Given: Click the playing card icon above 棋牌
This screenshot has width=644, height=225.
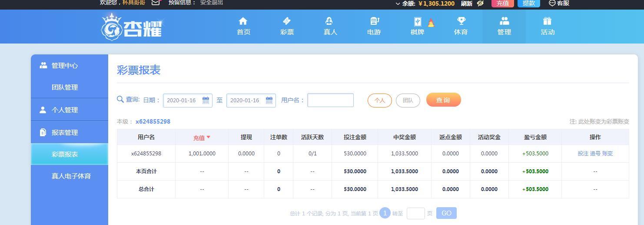Looking at the screenshot, I should 418,21.
